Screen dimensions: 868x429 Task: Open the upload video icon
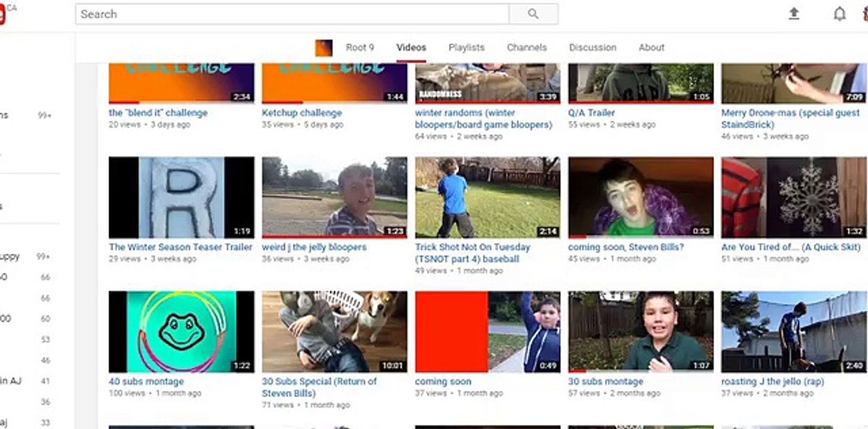[794, 14]
